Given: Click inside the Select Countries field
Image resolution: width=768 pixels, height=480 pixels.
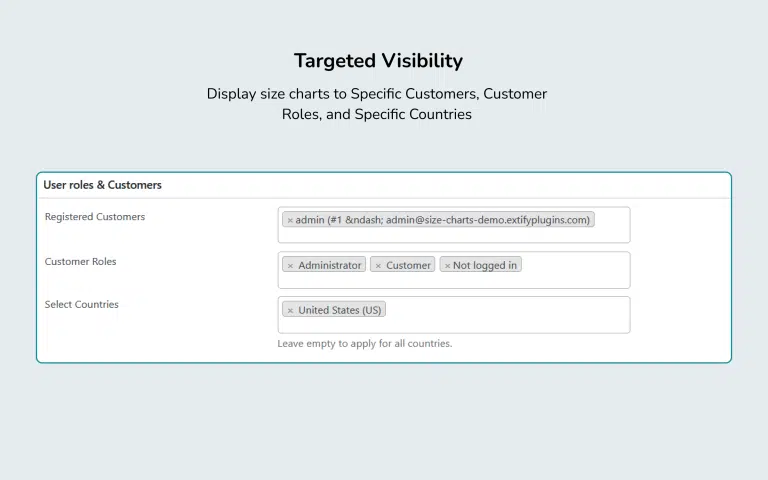Looking at the screenshot, I should tap(454, 315).
